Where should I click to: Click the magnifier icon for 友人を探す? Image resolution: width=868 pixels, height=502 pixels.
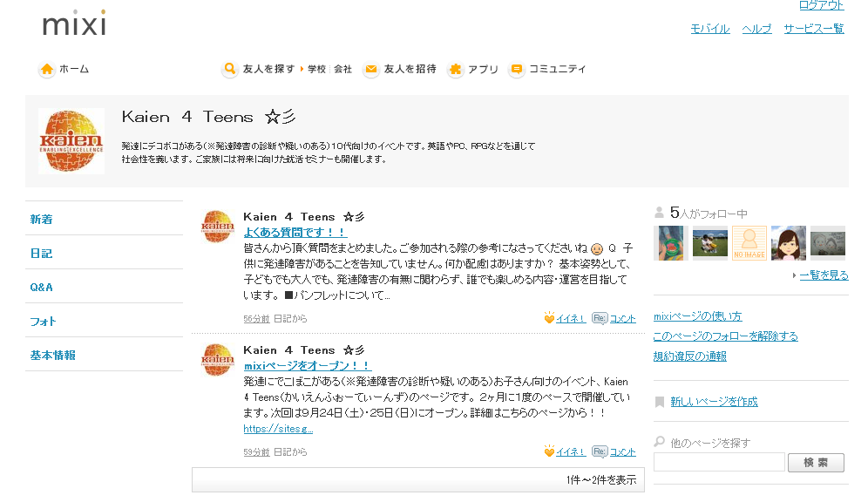[x=230, y=69]
